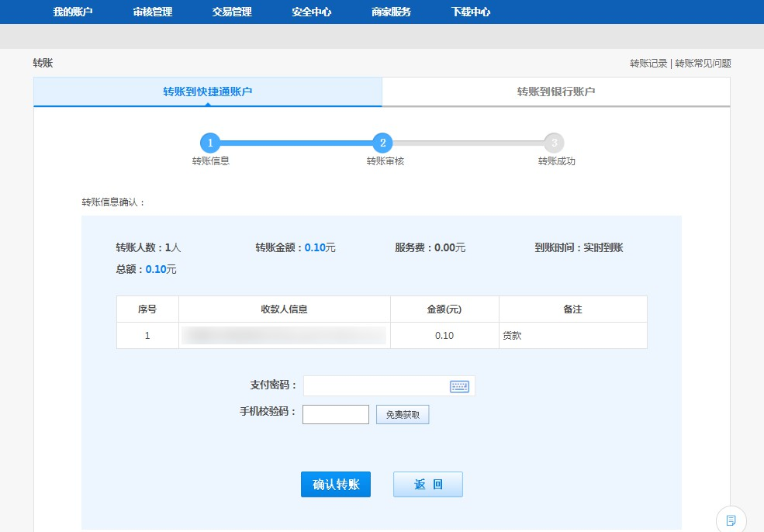The width and height of the screenshot is (764, 532).
Task: Click step 3 转账成功 circle
Action: (554, 143)
